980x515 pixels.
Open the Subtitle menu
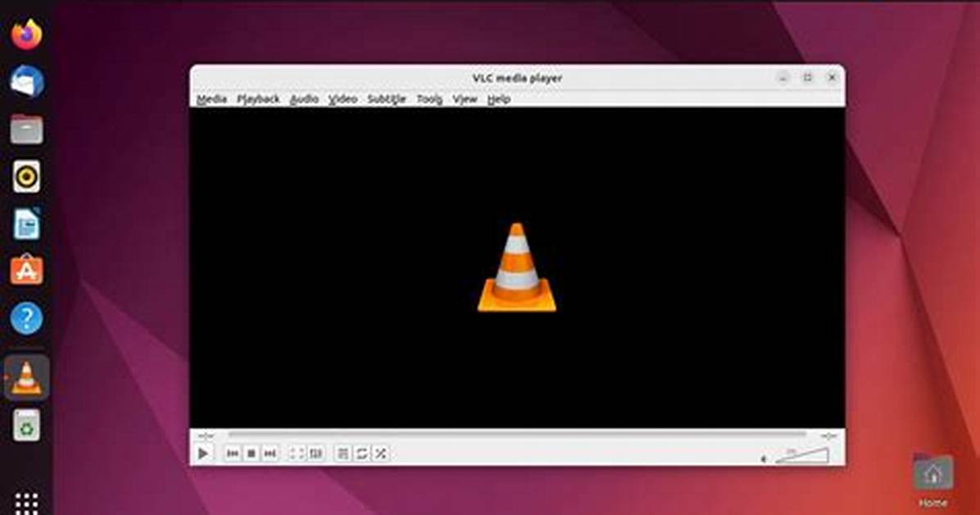tap(387, 99)
